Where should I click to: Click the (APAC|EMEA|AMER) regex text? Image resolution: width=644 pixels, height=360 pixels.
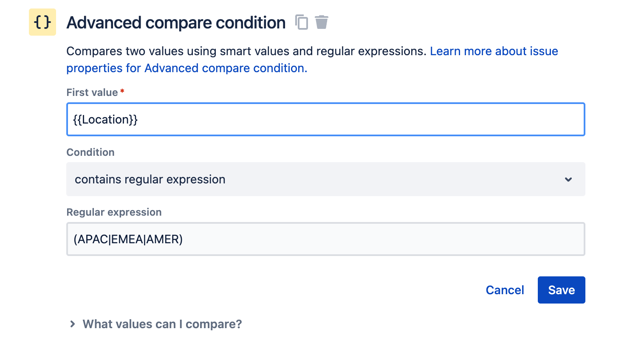click(128, 239)
